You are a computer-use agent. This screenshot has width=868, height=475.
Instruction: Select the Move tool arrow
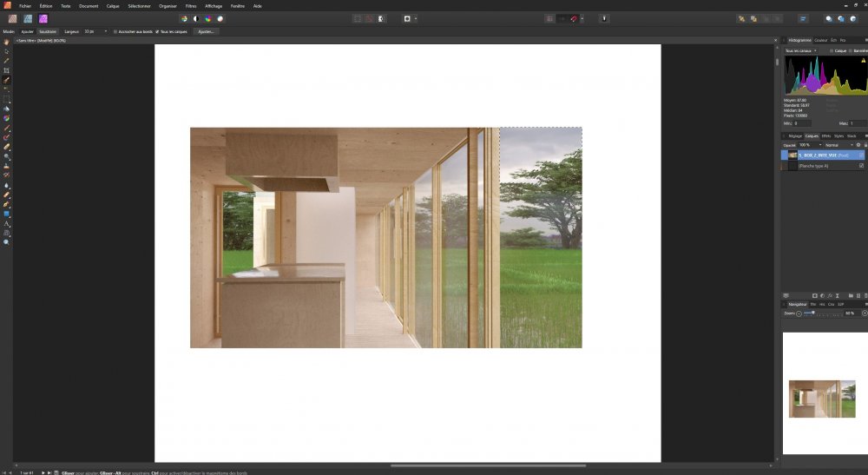7,51
